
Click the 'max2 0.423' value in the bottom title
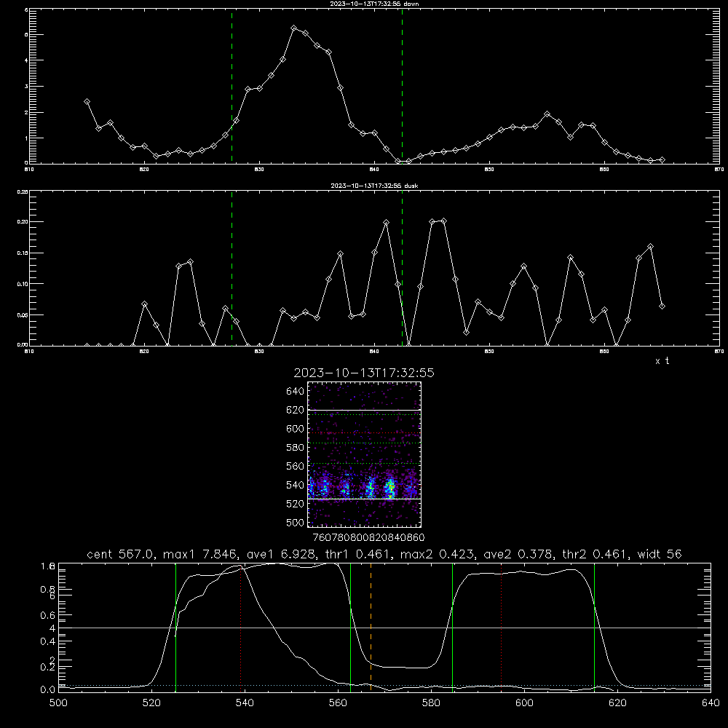click(438, 554)
